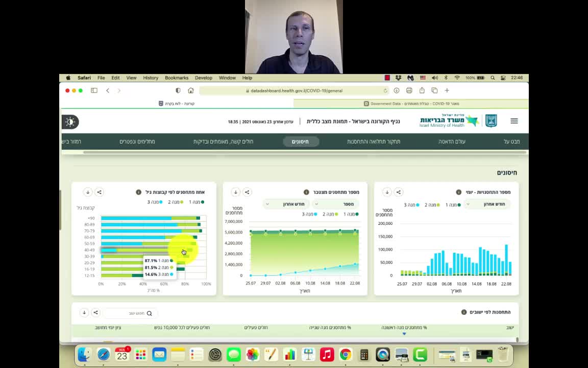Open info for daily vaccinations chart
This screenshot has height=368, width=588.
tap(458, 192)
